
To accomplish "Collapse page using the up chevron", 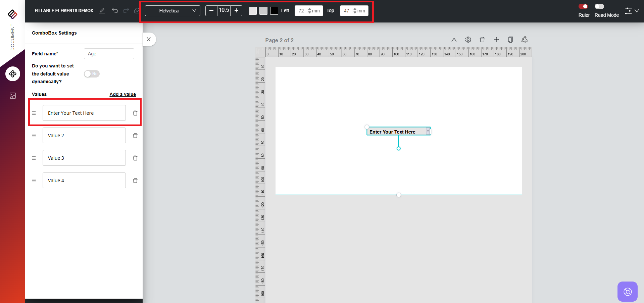I will 454,40.
